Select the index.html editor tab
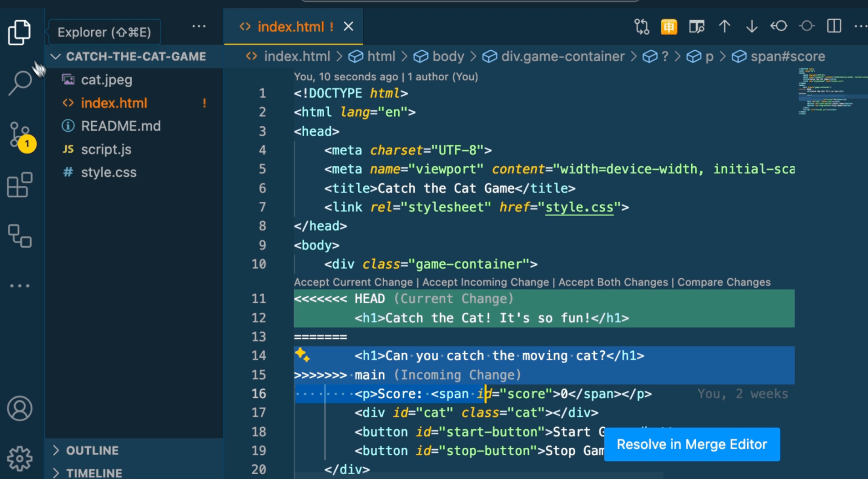The width and height of the screenshot is (868, 479). point(290,27)
